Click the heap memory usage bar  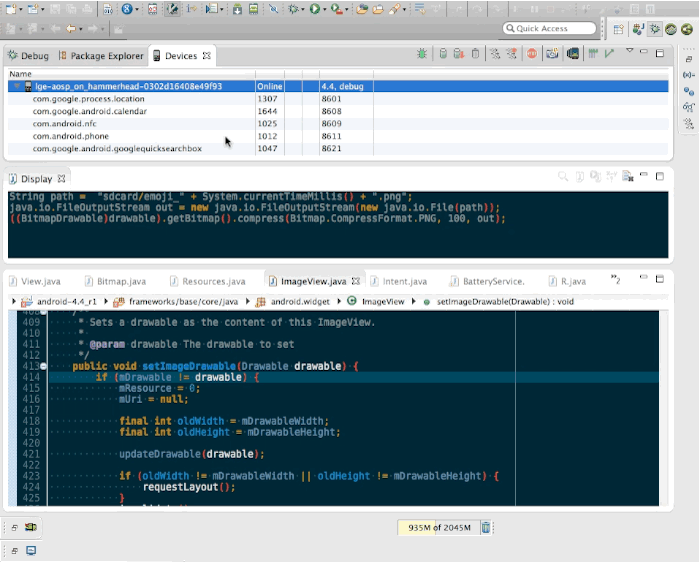(x=438, y=528)
